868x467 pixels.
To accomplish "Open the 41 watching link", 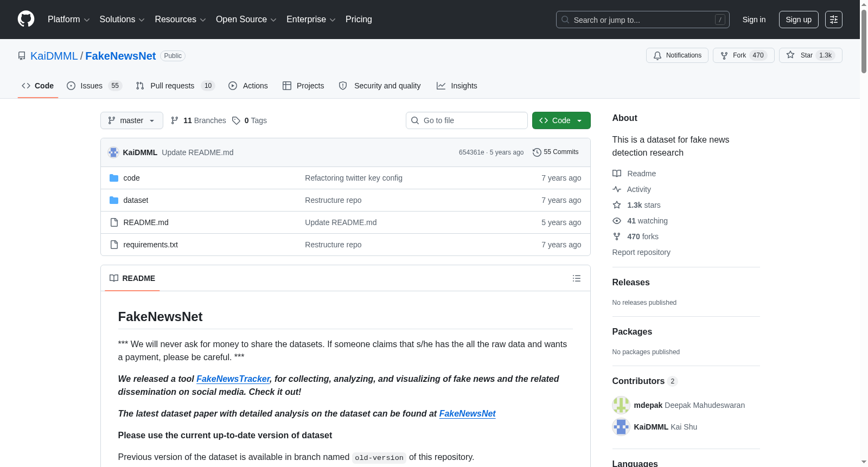I will [640, 221].
